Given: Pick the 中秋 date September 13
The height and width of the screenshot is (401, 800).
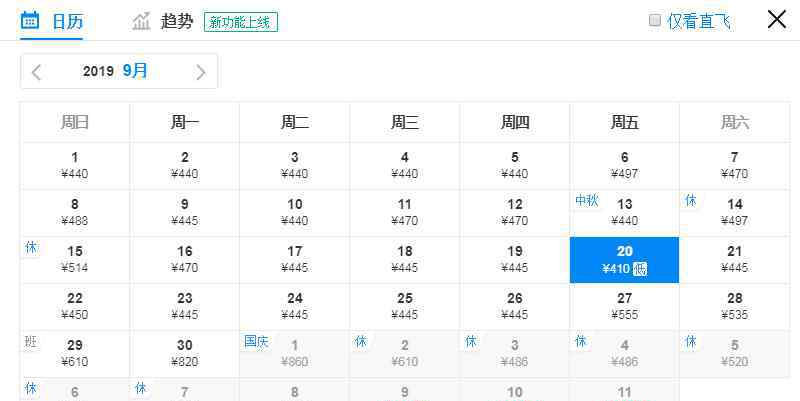Looking at the screenshot, I should click(x=624, y=213).
